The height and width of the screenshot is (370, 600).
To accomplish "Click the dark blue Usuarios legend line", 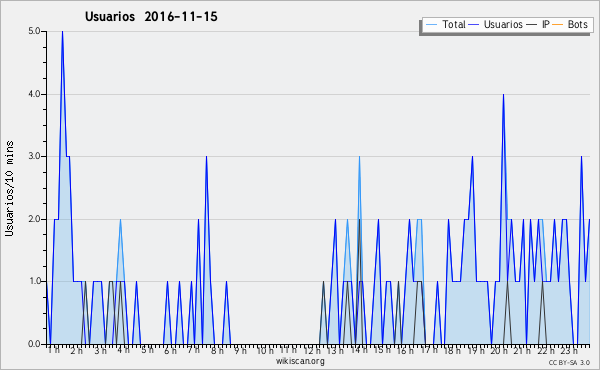I will coord(474,25).
